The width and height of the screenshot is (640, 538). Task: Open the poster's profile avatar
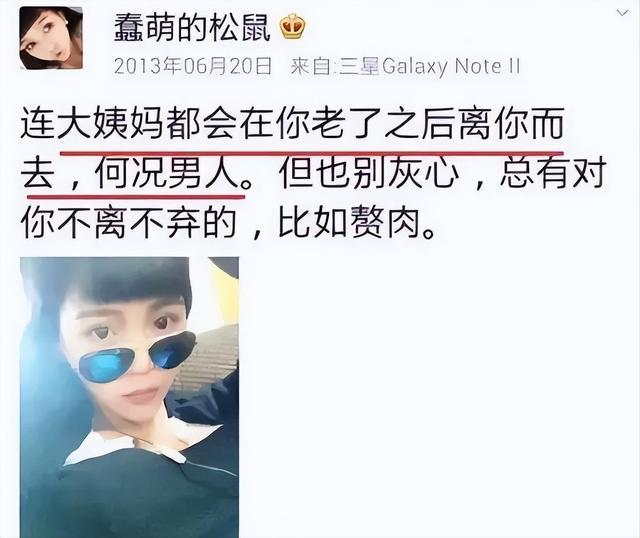click(x=51, y=38)
